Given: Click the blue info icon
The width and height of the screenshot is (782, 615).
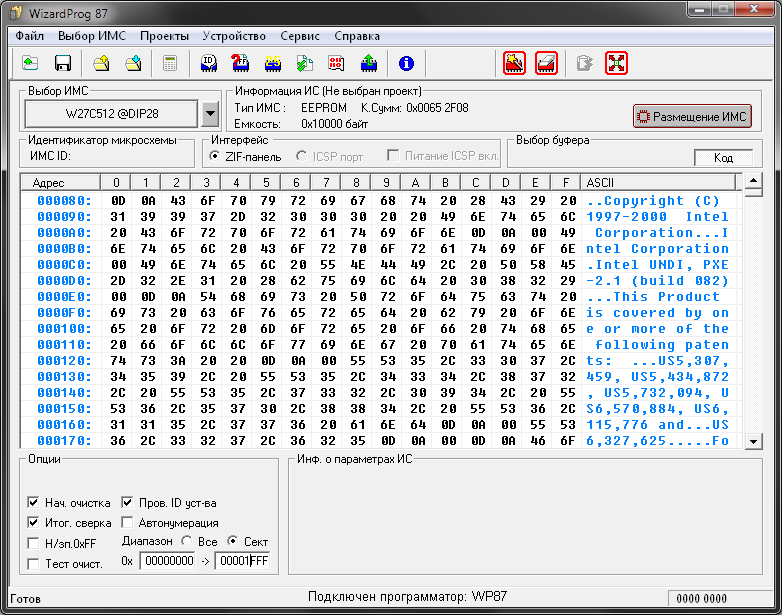Looking at the screenshot, I should pyautogui.click(x=406, y=63).
